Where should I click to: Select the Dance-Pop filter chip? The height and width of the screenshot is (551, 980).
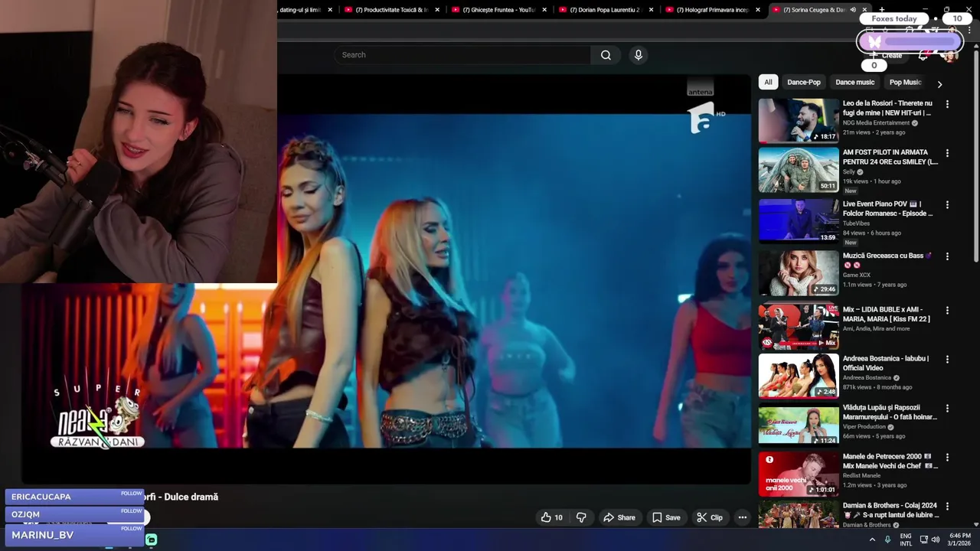click(804, 82)
